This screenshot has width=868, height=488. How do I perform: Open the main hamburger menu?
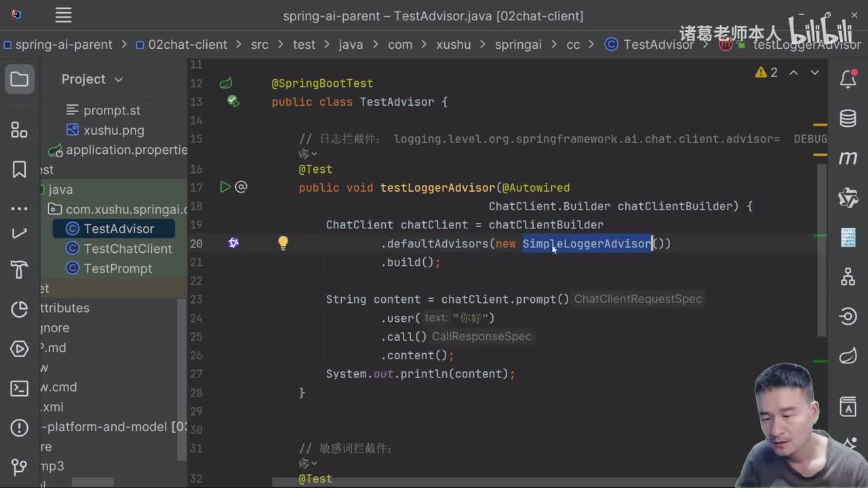63,15
